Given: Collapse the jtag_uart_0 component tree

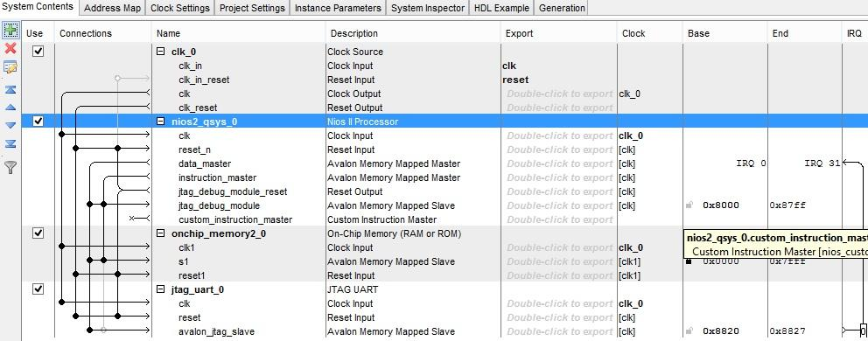Looking at the screenshot, I should coord(160,289).
